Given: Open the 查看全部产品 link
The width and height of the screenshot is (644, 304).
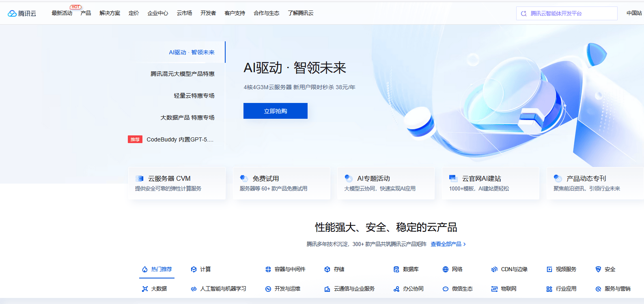Looking at the screenshot, I should (448, 244).
